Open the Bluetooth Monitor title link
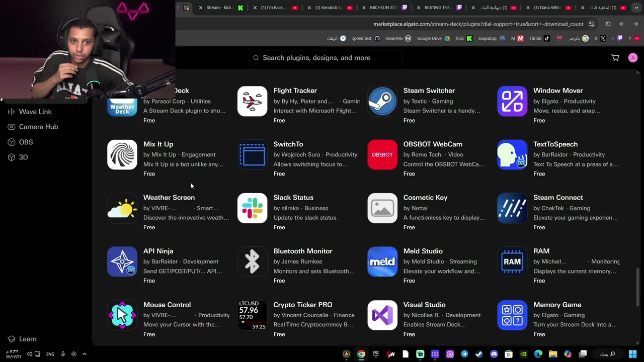 (x=303, y=251)
